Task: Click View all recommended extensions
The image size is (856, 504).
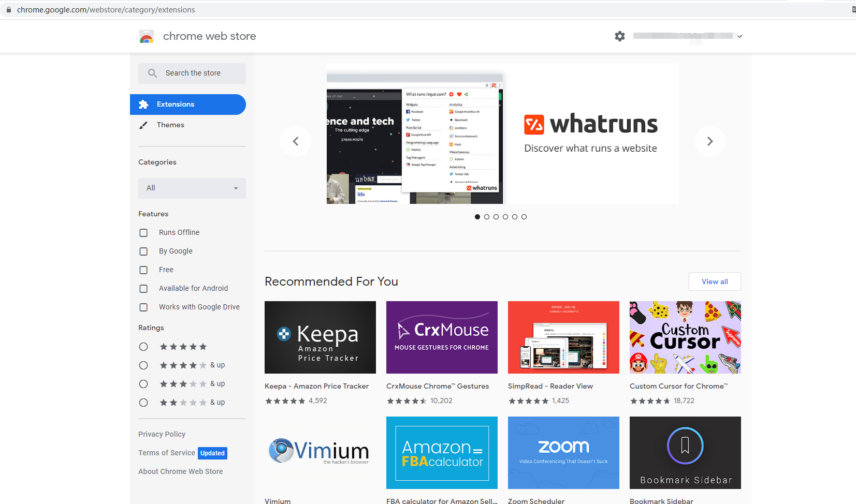Action: [715, 281]
